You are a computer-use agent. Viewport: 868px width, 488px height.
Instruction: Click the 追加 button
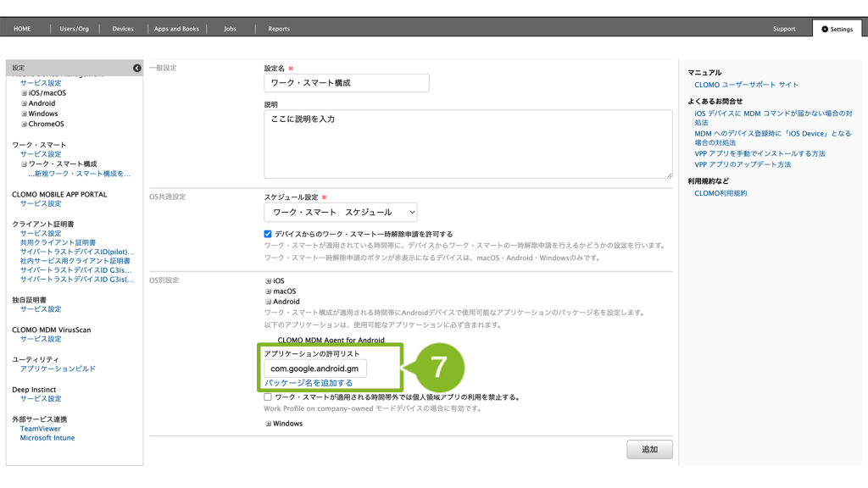pos(649,449)
